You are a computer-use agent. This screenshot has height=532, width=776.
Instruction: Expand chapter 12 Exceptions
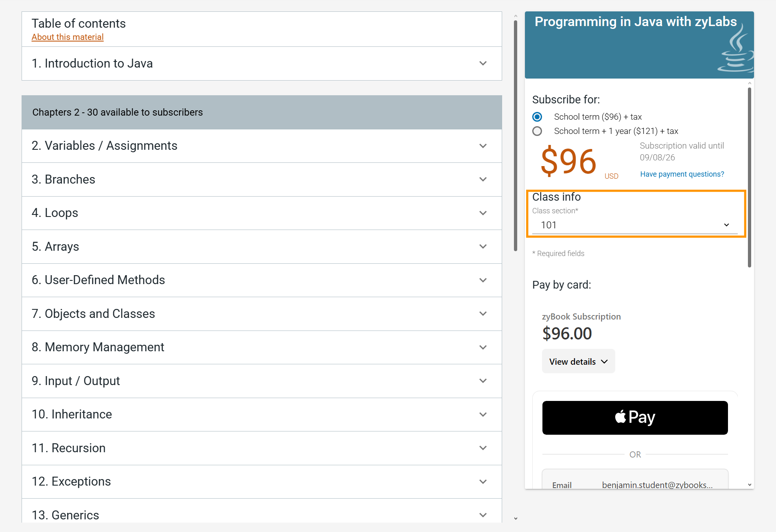coord(262,482)
